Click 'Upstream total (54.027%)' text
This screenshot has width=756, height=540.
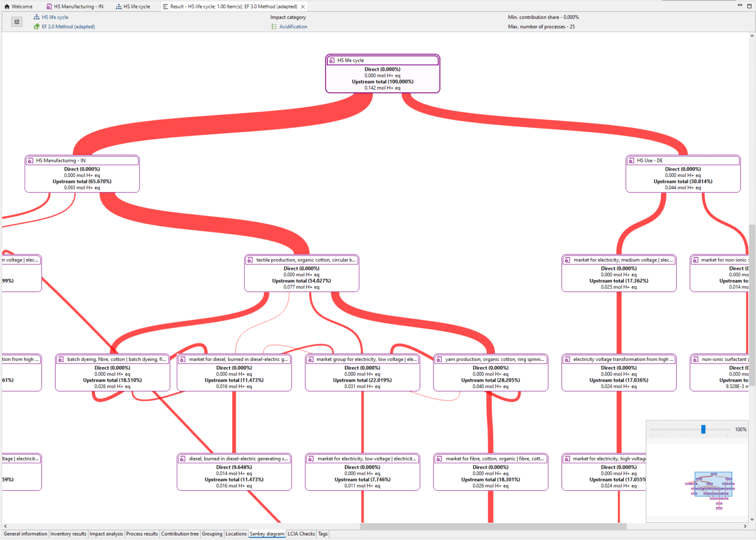point(302,281)
